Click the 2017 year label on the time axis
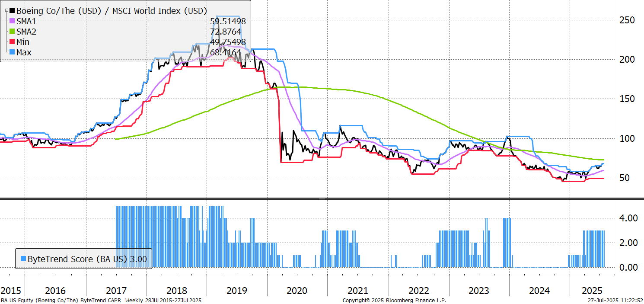This screenshot has height=304, width=644. (x=116, y=291)
